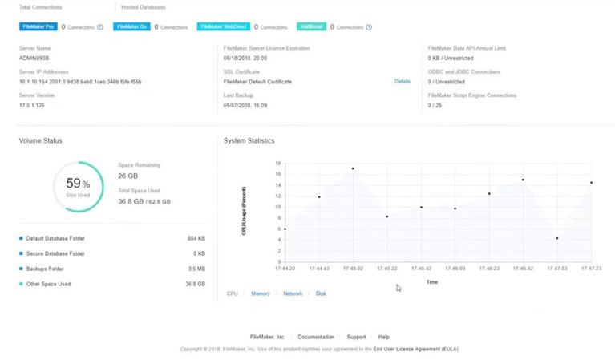Switch chart to Network statistics
The height and width of the screenshot is (364, 615).
(293, 293)
